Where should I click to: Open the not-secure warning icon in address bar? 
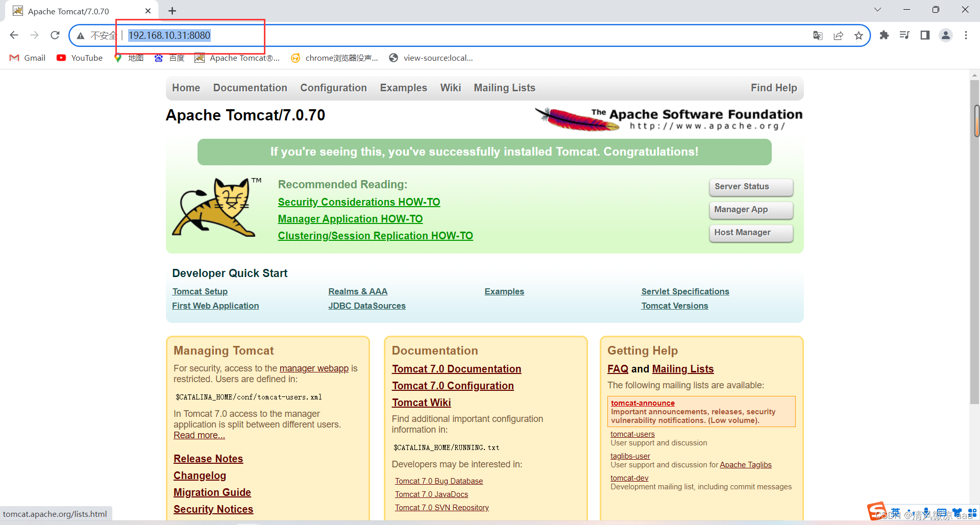(x=81, y=36)
